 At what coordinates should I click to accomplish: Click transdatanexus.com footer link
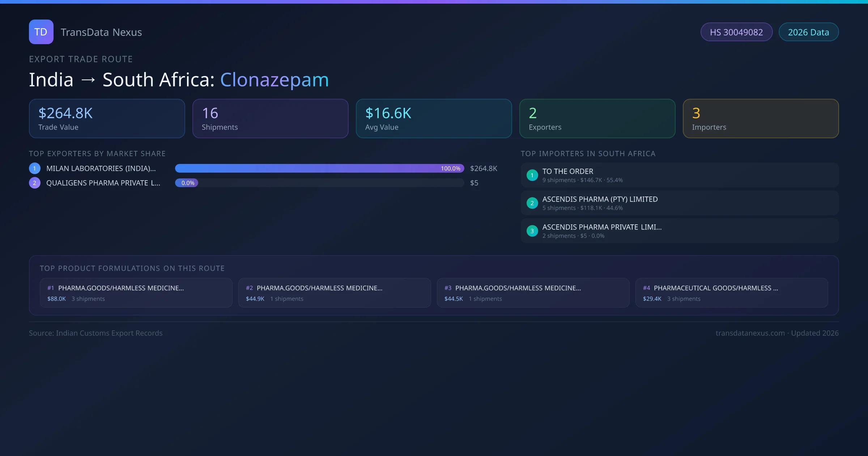click(x=750, y=333)
